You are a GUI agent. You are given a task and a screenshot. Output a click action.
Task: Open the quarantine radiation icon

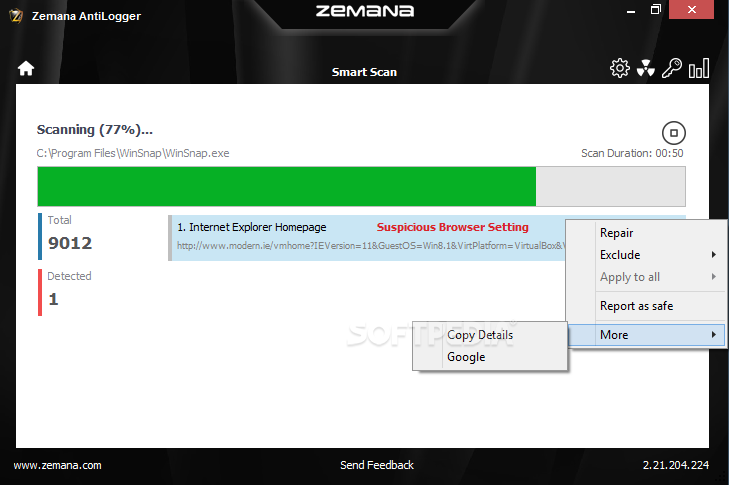[646, 68]
